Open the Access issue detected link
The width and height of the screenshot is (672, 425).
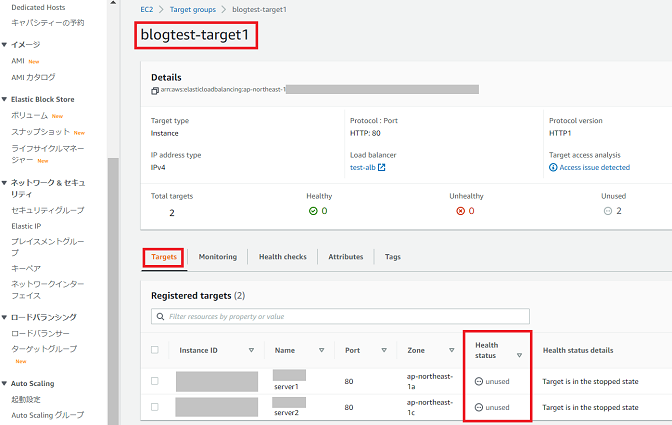[594, 168]
